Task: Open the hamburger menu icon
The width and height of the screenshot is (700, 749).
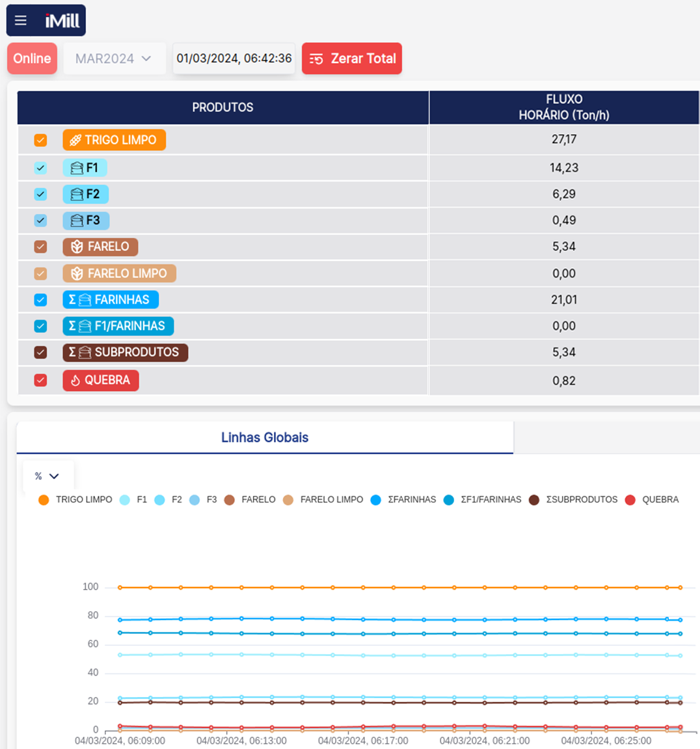Action: tap(21, 21)
